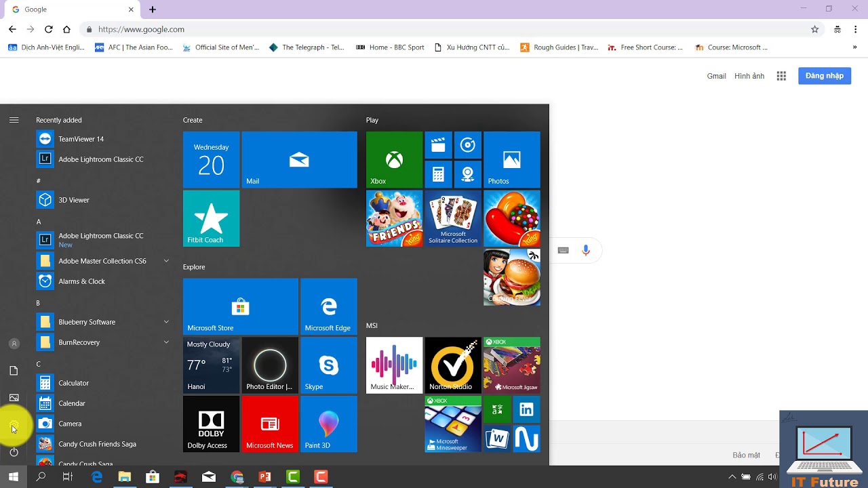Open the Rough Guides bookmark
Screen dimensions: 868x488
(559, 47)
